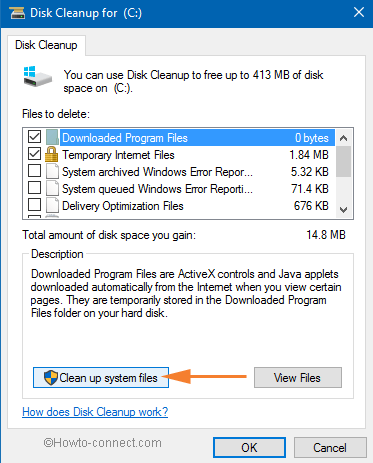
Task: Select the Disk Cleanup tab
Action: click(46, 45)
